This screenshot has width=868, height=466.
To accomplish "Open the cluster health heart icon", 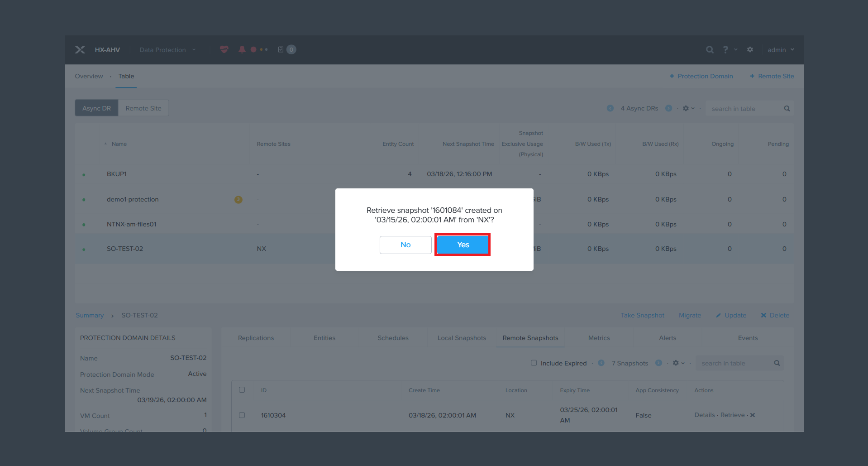I will point(224,49).
